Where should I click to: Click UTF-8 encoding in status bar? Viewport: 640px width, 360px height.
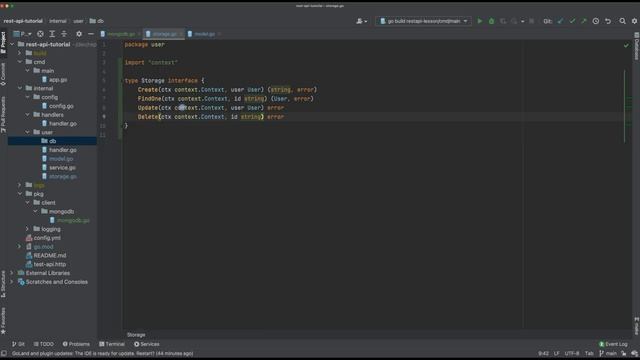point(571,353)
